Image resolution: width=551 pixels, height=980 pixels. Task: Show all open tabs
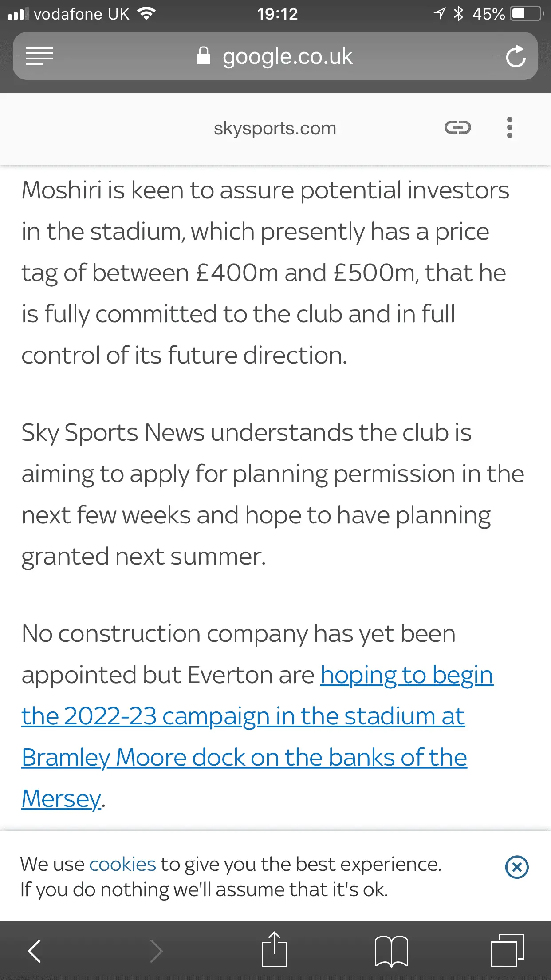(508, 951)
